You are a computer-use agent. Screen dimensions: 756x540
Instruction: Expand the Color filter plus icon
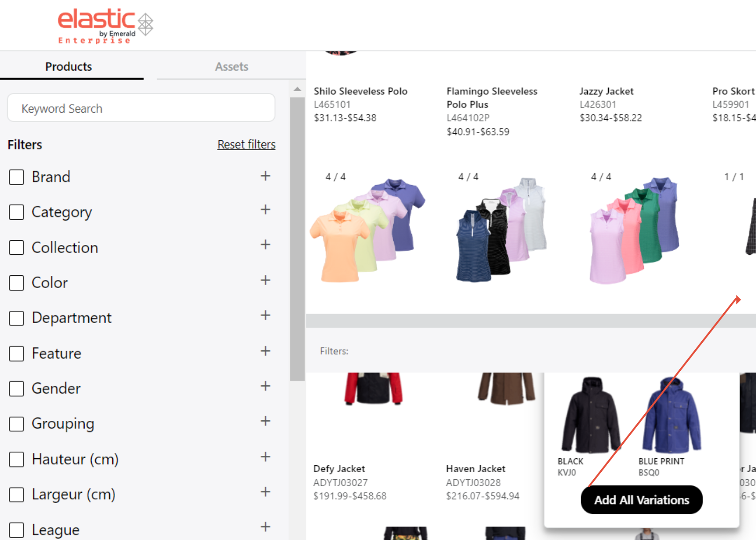click(x=265, y=281)
